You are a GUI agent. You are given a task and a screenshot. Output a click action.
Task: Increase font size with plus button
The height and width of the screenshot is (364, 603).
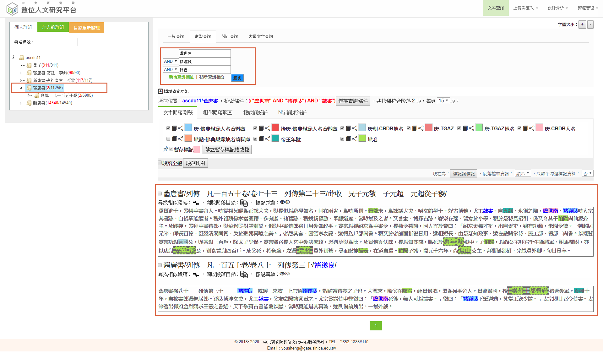click(582, 24)
